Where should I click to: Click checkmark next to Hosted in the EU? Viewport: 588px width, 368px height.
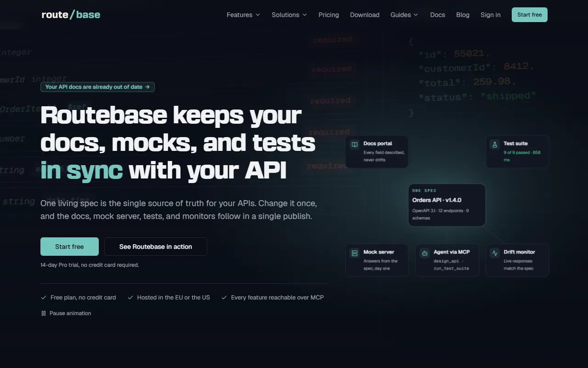[130, 298]
